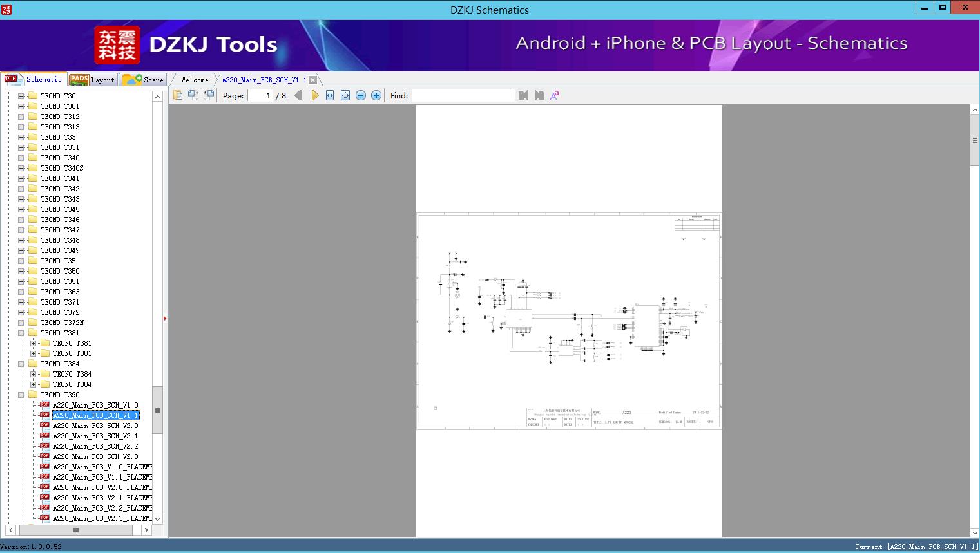Open the Share tab

pos(144,80)
